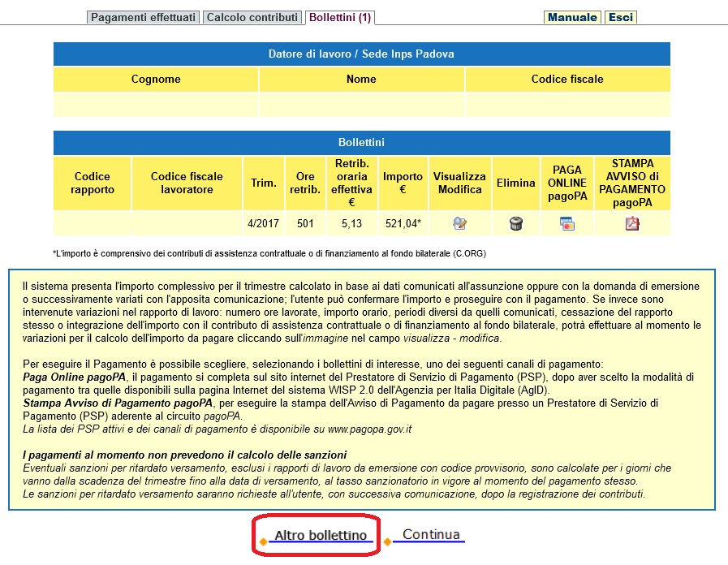
Task: Add another slip via Altro bollettino
Action: pos(320,536)
